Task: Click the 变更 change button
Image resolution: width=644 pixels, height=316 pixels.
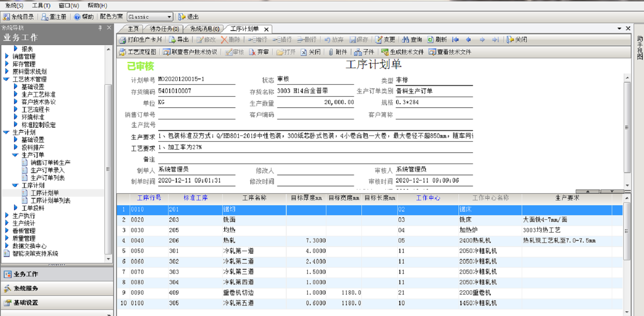Action: point(385,40)
